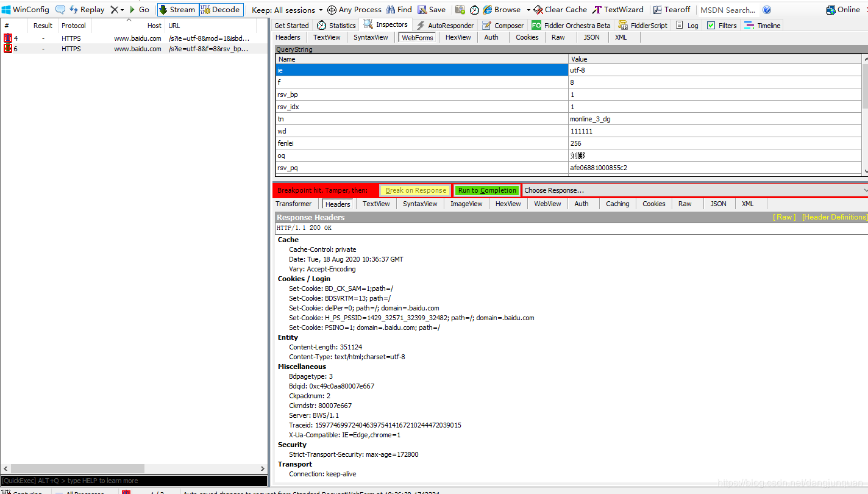Open response Caching tab
868x494 pixels.
point(617,204)
